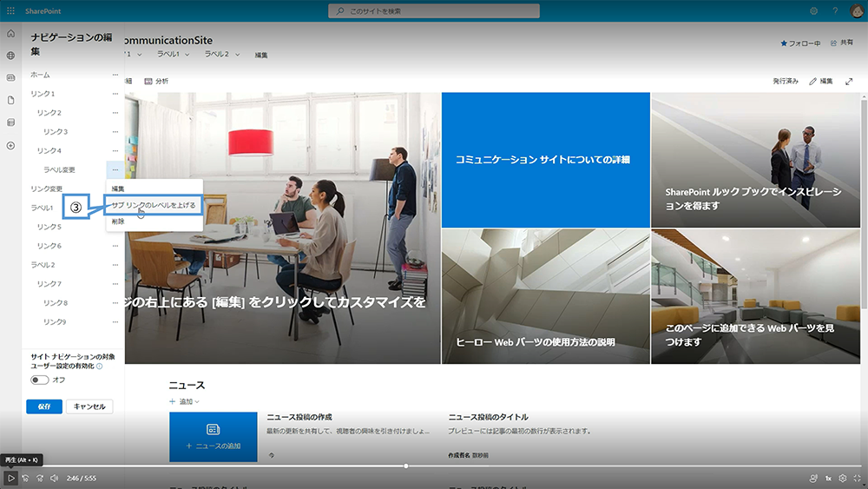Open the 分析 analytics toolbar item
The image size is (868, 489).
[x=156, y=82]
